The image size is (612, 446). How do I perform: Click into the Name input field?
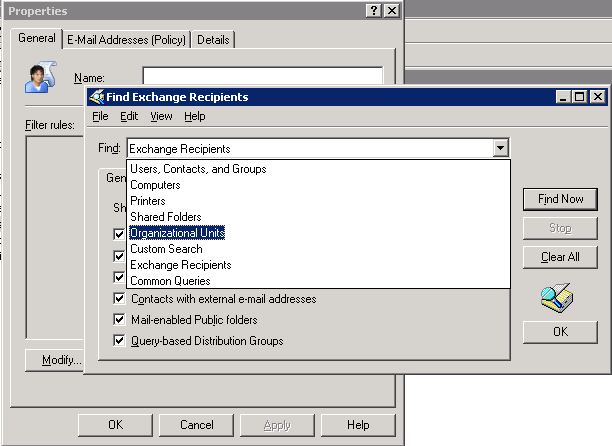pos(263,76)
